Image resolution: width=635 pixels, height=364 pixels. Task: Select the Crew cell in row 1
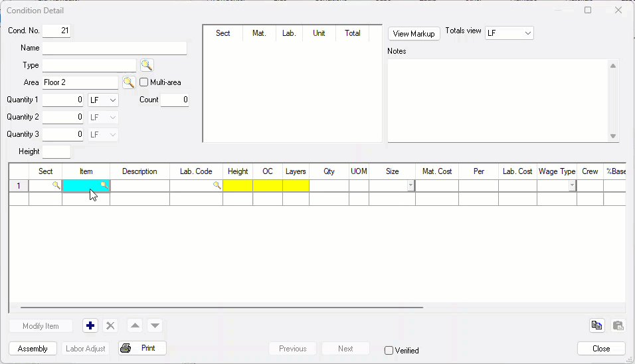[x=590, y=185]
